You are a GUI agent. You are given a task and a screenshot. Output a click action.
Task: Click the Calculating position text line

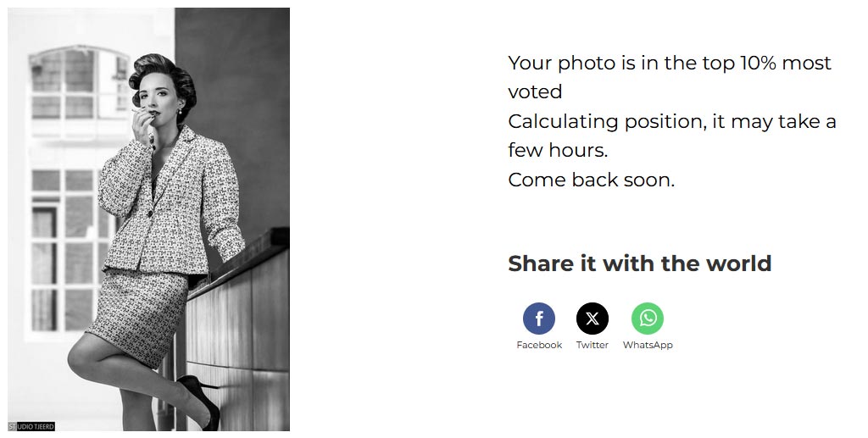point(671,136)
